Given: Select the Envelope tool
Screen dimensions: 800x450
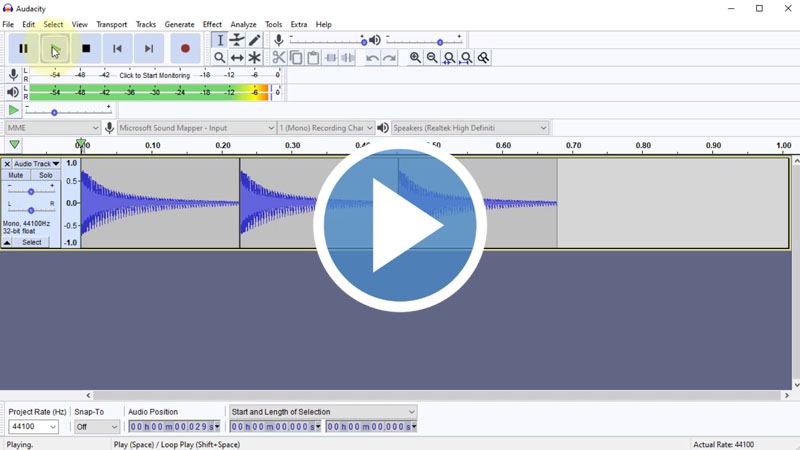Looking at the screenshot, I should point(237,40).
